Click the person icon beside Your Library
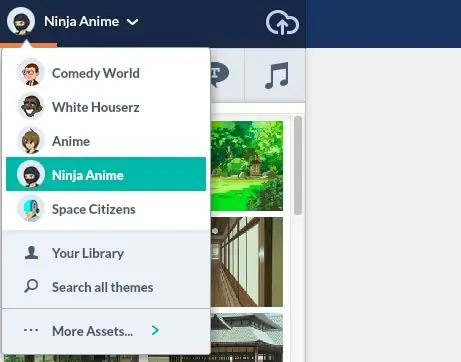The image size is (461, 362). coord(31,253)
